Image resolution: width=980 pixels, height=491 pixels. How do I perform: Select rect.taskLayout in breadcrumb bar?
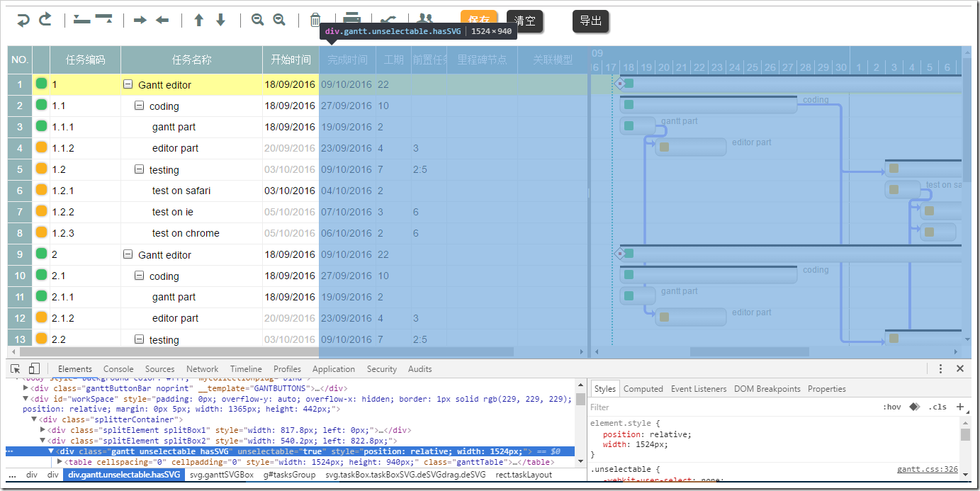click(524, 475)
